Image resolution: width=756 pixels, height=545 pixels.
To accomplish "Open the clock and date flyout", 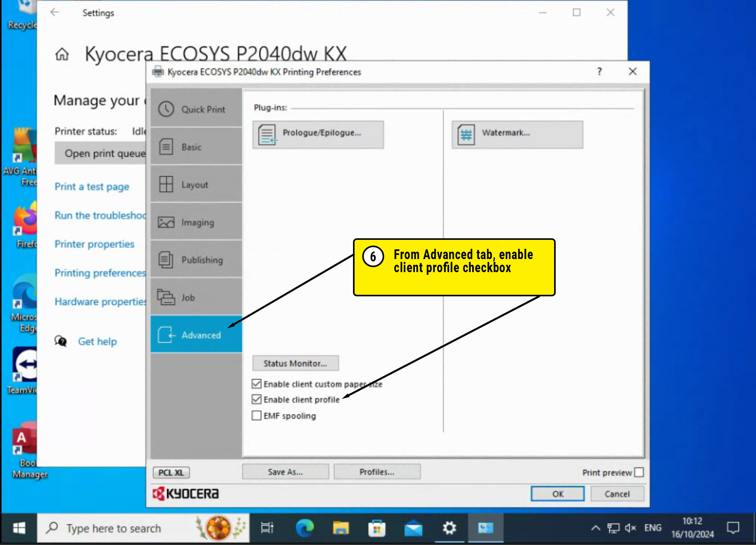I will tap(693, 528).
